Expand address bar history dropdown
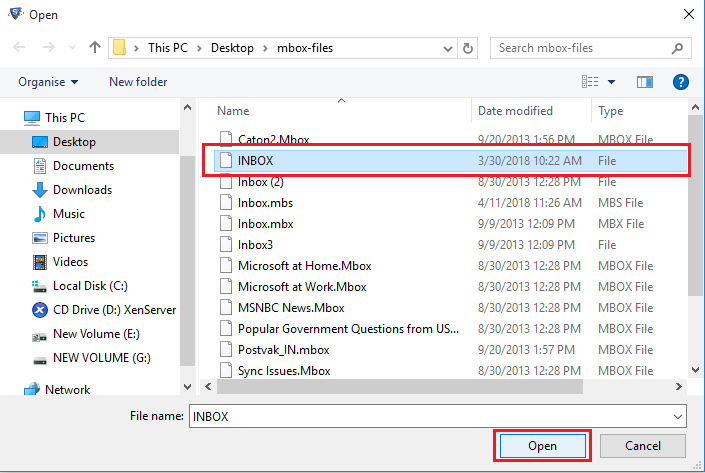The height and width of the screenshot is (473, 705). pyautogui.click(x=447, y=47)
